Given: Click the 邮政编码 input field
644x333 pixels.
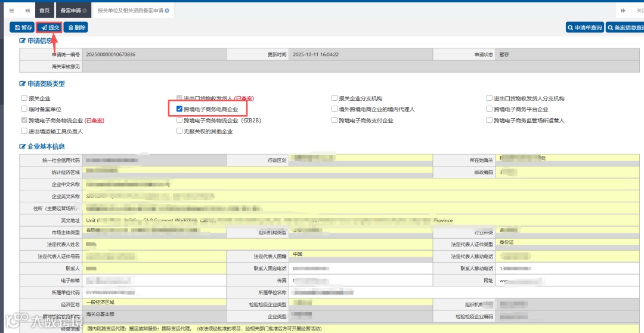Looking at the screenshot, I should 567,172.
